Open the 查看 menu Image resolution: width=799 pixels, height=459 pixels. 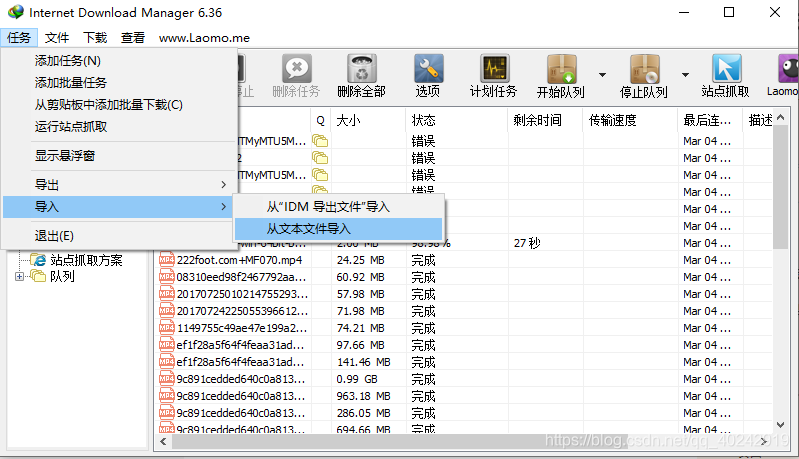pyautogui.click(x=132, y=38)
